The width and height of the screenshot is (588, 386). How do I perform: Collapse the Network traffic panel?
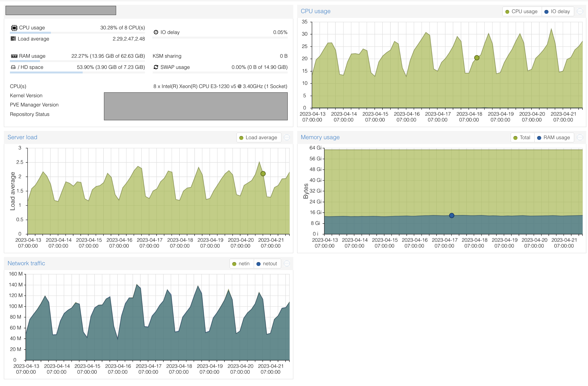click(287, 263)
